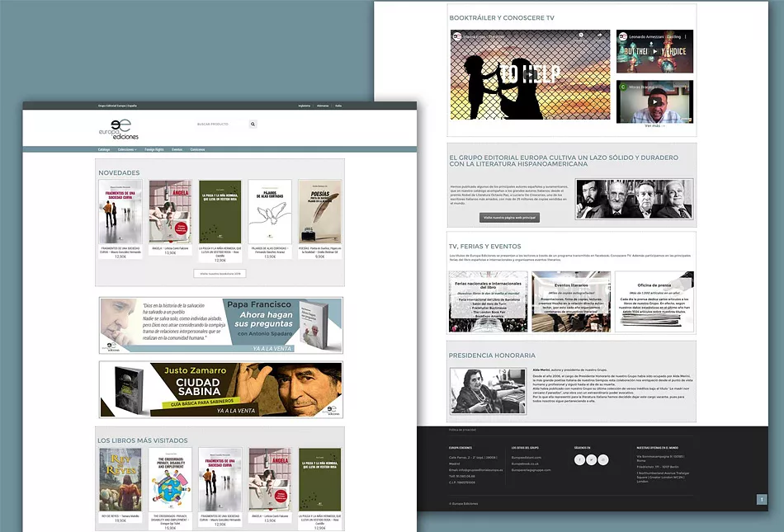Click the 'Oficina de prensa' card
The width and height of the screenshot is (784, 532).
pyautogui.click(x=654, y=302)
